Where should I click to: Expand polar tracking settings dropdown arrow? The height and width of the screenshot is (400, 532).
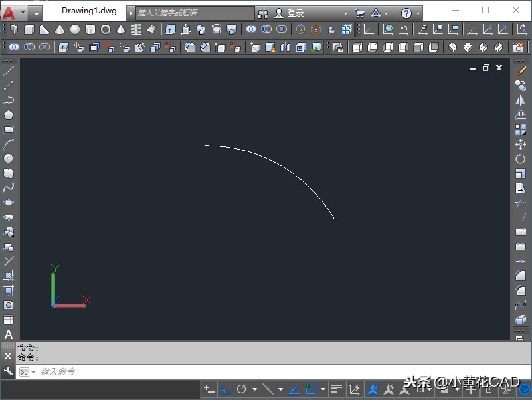pos(254,389)
